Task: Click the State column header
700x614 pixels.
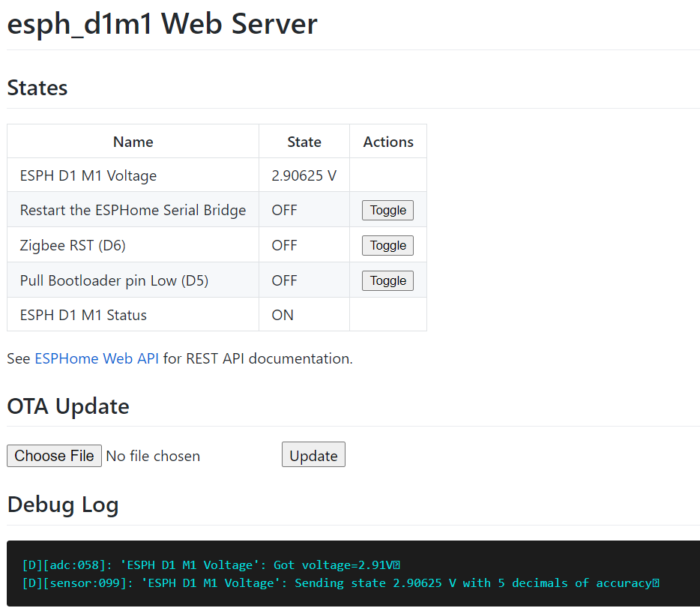Action: [x=304, y=141]
